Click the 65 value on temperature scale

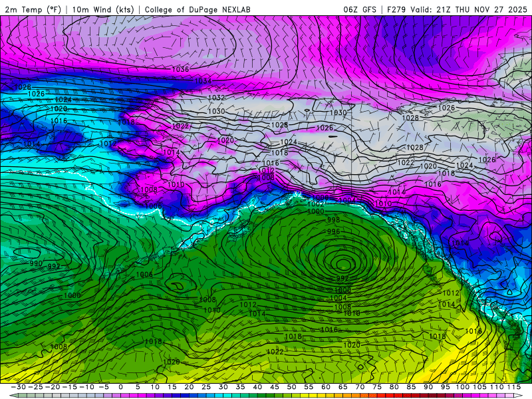pos(342,387)
